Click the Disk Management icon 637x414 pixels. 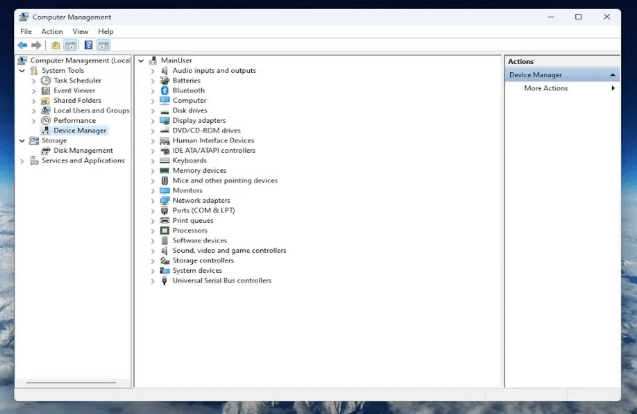point(46,150)
